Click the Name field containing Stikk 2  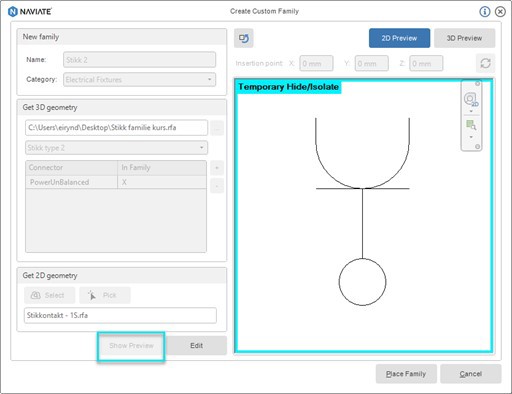point(139,60)
